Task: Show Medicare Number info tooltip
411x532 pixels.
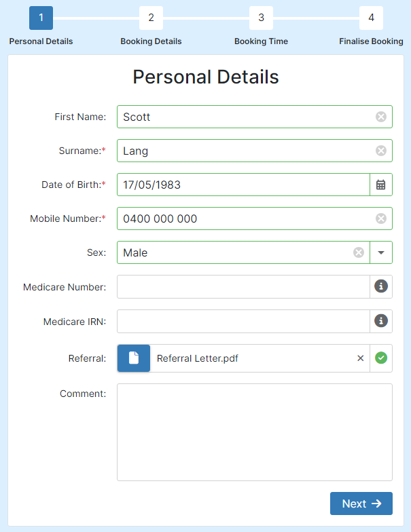Action: [380, 286]
